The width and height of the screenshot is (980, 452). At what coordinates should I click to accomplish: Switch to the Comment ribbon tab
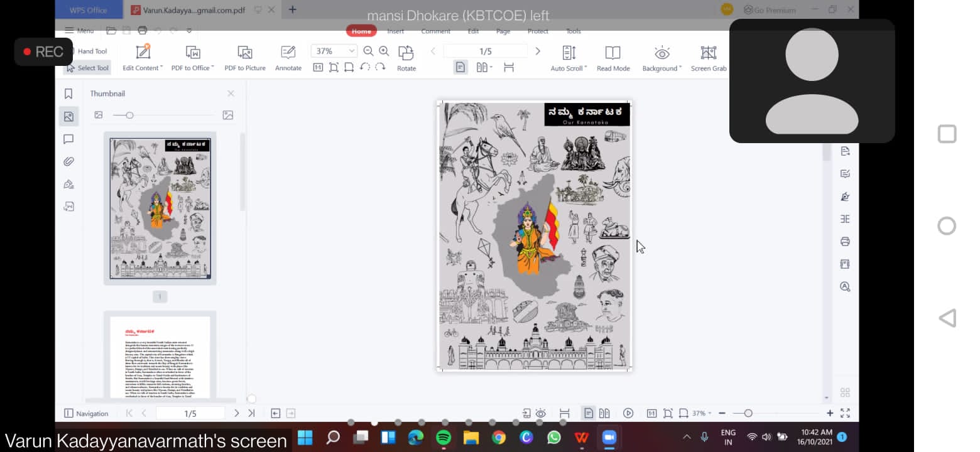pyautogui.click(x=436, y=31)
